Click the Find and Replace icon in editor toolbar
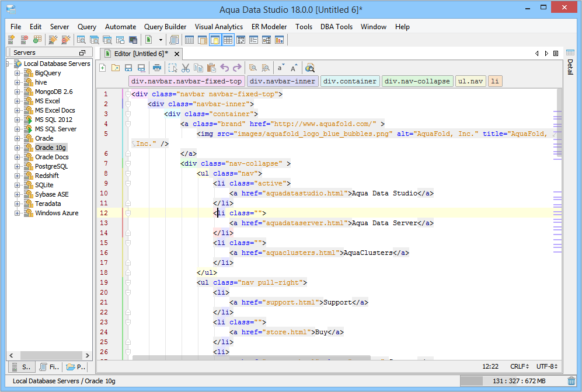 pos(266,68)
